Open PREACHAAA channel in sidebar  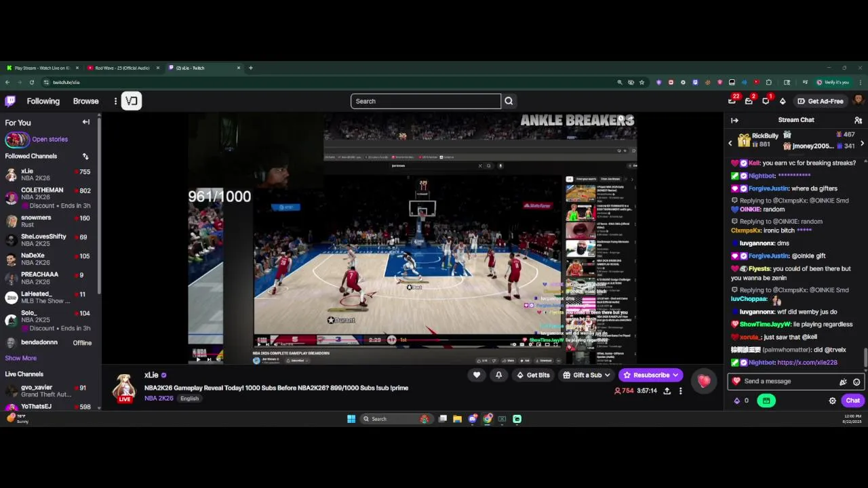point(50,278)
